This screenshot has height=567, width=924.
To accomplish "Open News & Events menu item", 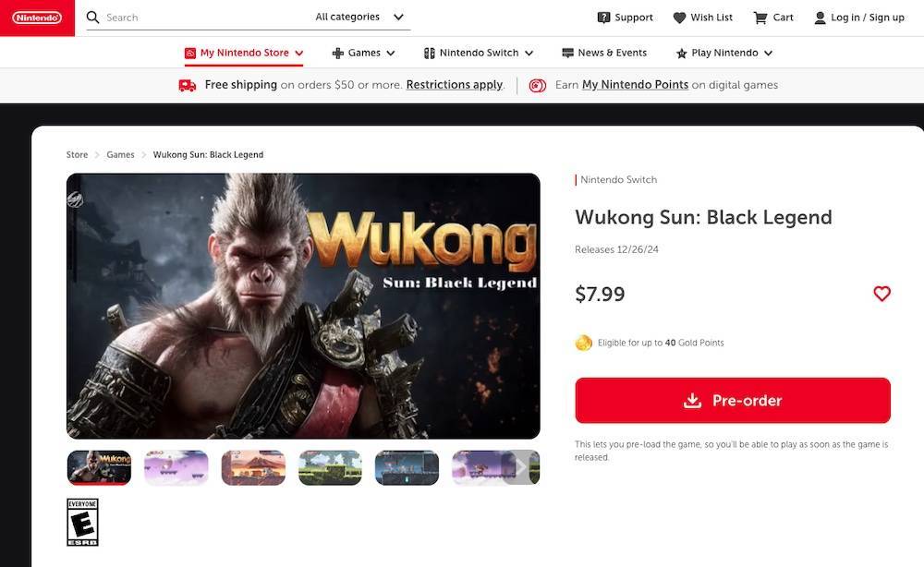I will [x=604, y=53].
